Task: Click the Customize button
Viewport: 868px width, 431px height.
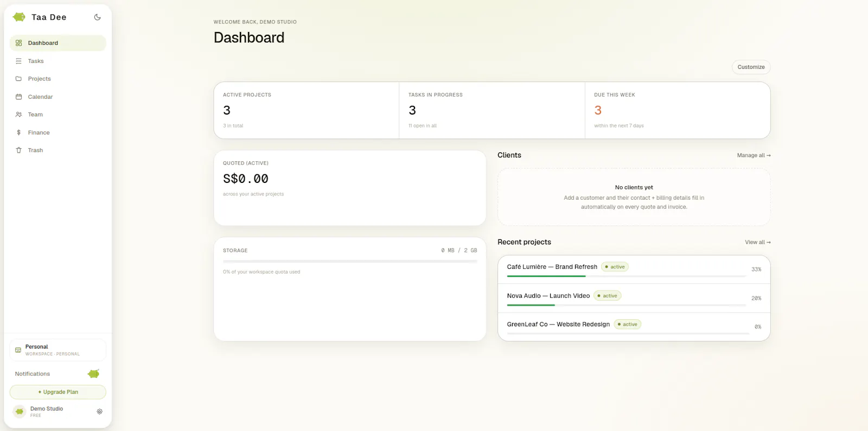Action: click(x=751, y=67)
